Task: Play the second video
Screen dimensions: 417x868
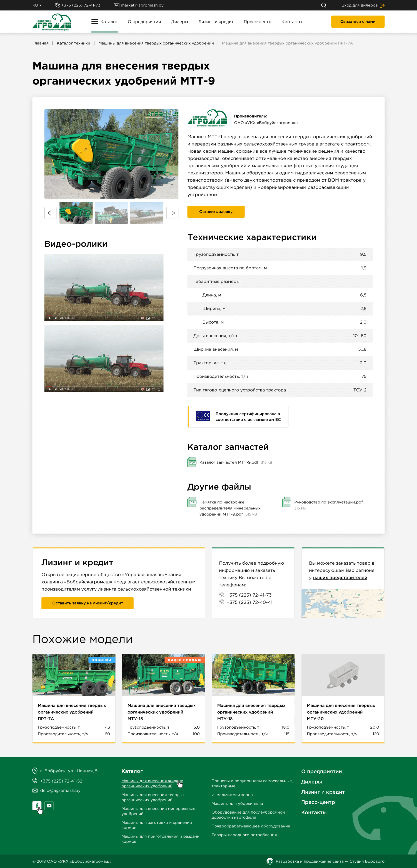Action: (x=49, y=389)
